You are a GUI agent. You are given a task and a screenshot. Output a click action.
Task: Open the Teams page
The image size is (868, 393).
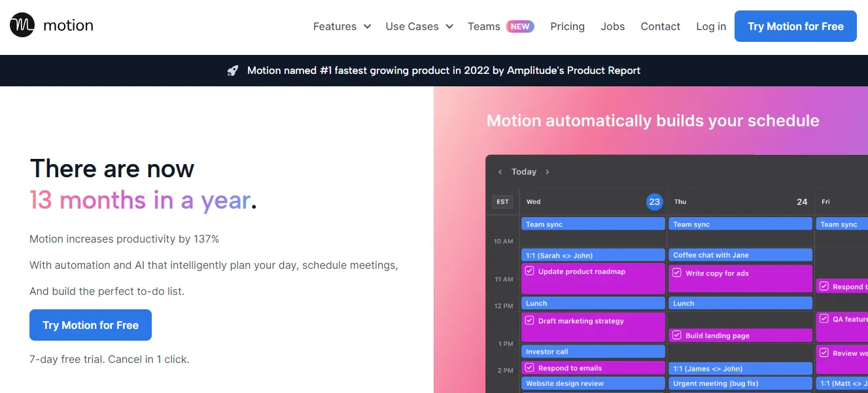point(484,26)
